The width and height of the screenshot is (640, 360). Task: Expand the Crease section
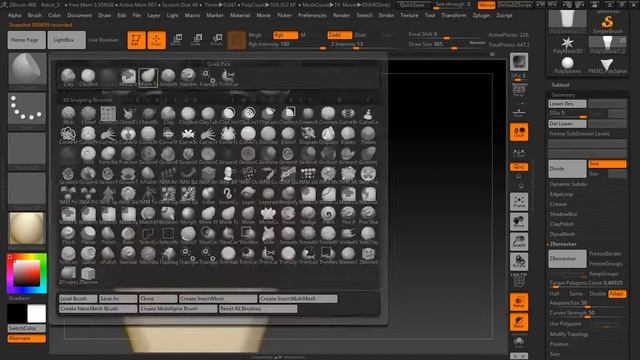[558, 204]
